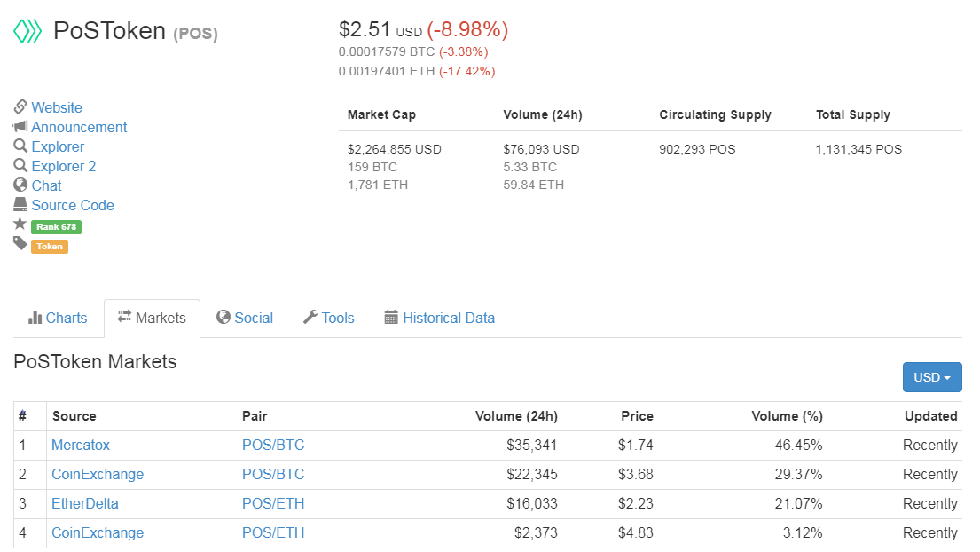Click the megaphone icon beside Announcement
Image resolution: width=980 pixels, height=552 pixels.
click(x=20, y=126)
